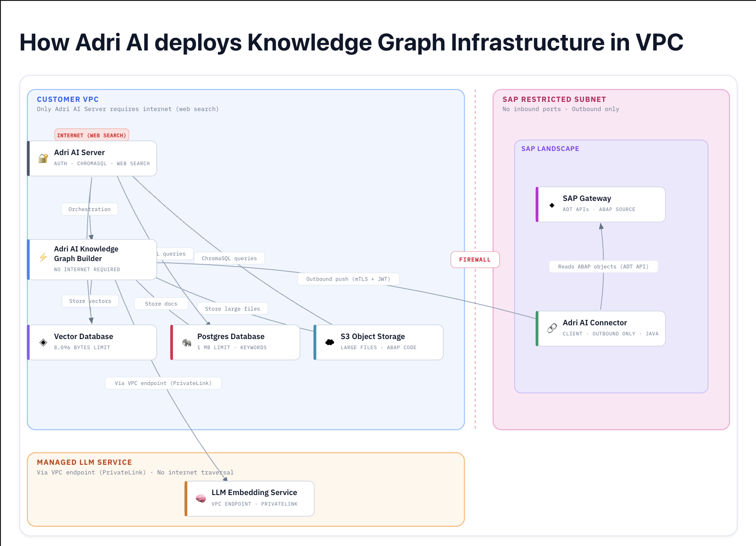Click the S3 Object Storage node title

(372, 336)
